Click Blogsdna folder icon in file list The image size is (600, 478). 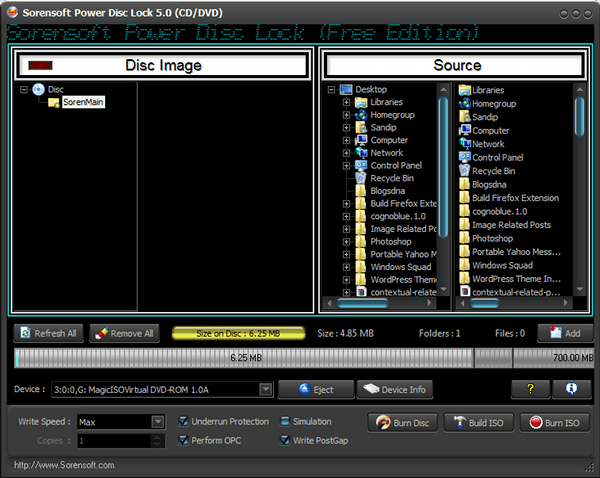pyautogui.click(x=465, y=184)
